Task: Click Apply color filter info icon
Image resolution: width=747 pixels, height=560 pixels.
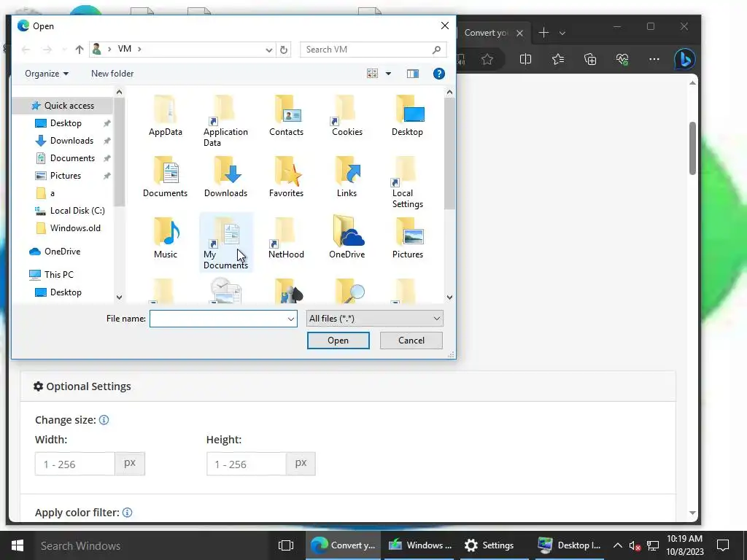Action: (x=127, y=513)
